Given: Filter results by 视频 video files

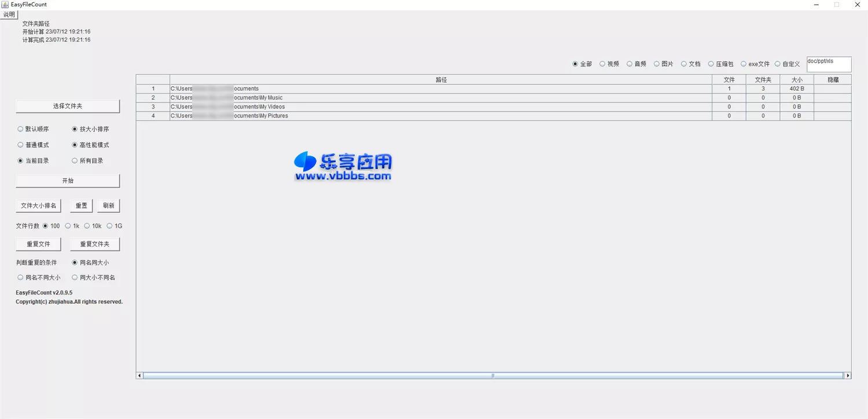Looking at the screenshot, I should tap(602, 64).
